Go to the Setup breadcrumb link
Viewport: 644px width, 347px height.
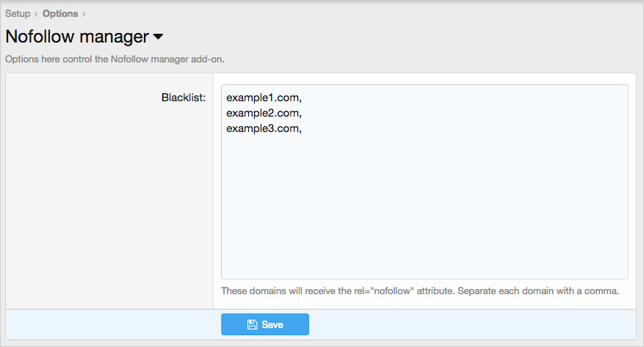18,13
